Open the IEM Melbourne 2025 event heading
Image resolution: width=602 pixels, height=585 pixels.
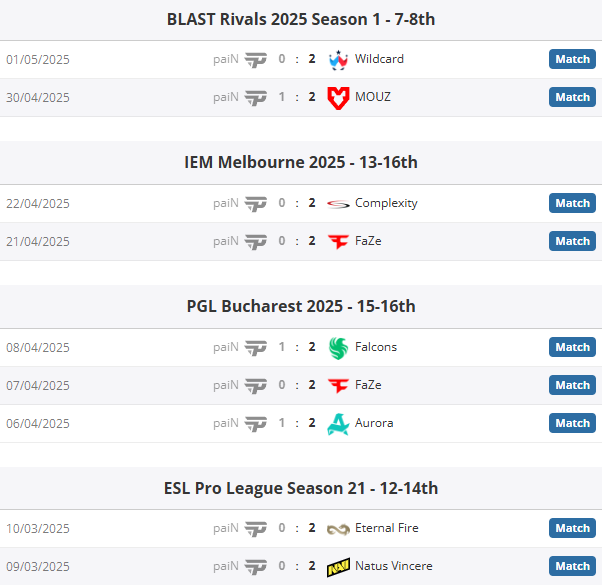301,162
